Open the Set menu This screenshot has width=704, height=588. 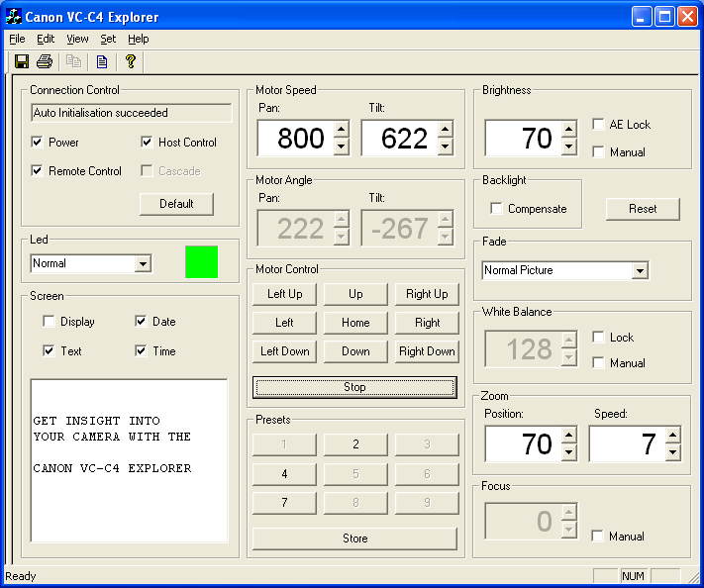point(108,39)
